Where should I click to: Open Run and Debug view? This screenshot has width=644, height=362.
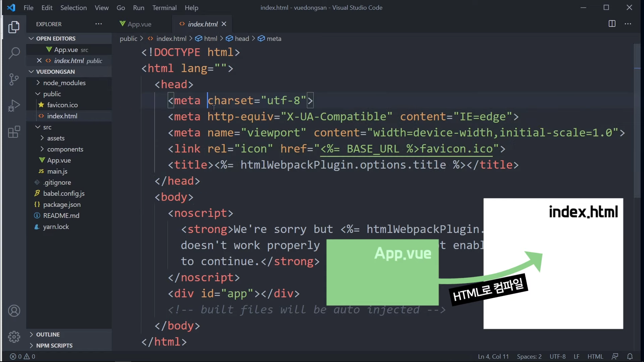tap(14, 106)
